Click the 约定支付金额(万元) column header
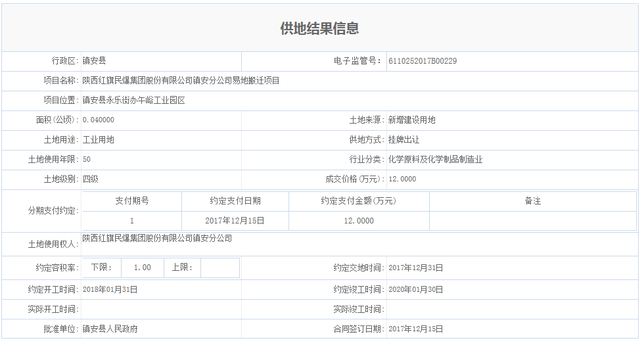 tap(359, 201)
